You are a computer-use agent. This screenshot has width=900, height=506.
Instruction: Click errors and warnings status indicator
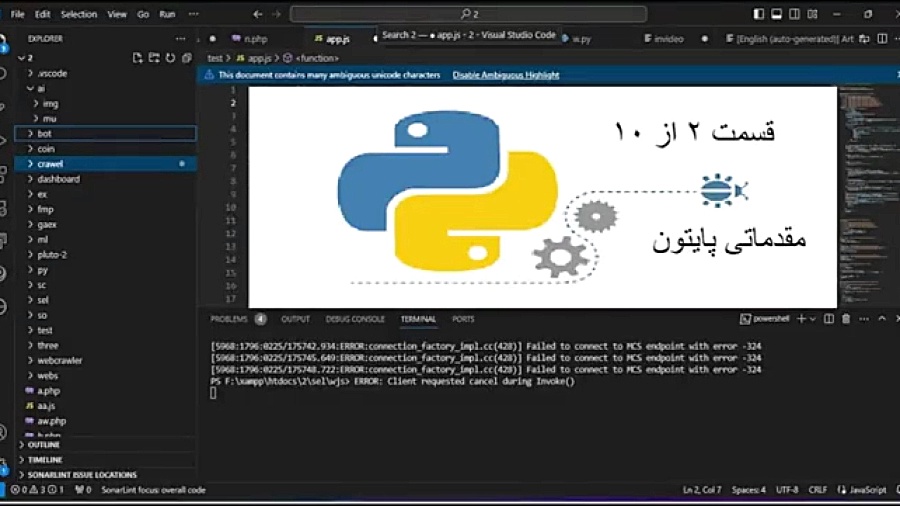(x=37, y=490)
